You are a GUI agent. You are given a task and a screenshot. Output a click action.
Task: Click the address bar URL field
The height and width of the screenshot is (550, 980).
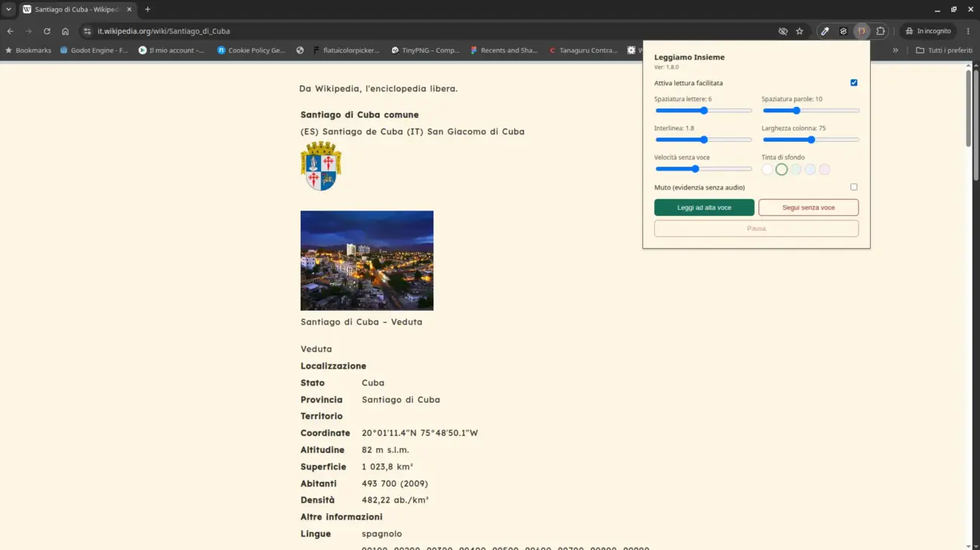pyautogui.click(x=430, y=31)
